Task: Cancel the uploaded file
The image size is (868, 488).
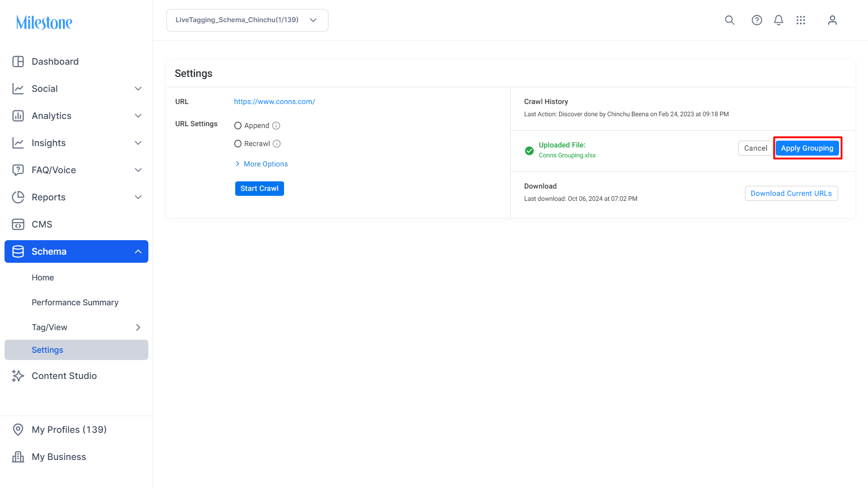Action: 755,148
